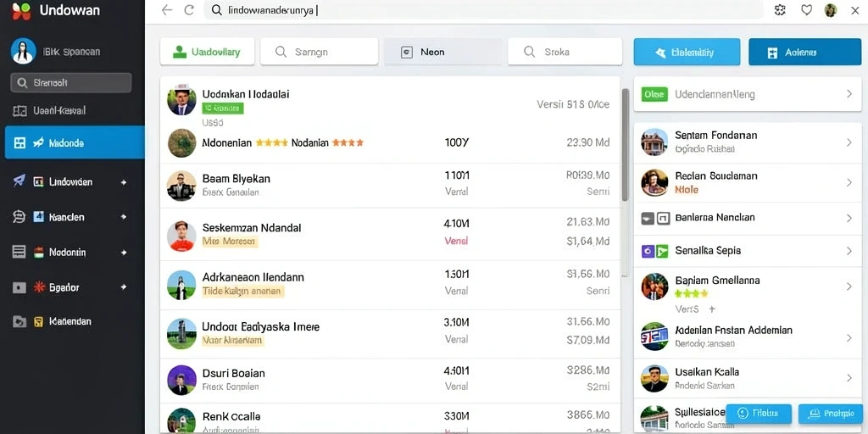Click the paper plane icon beside Lindovidan

click(19, 181)
